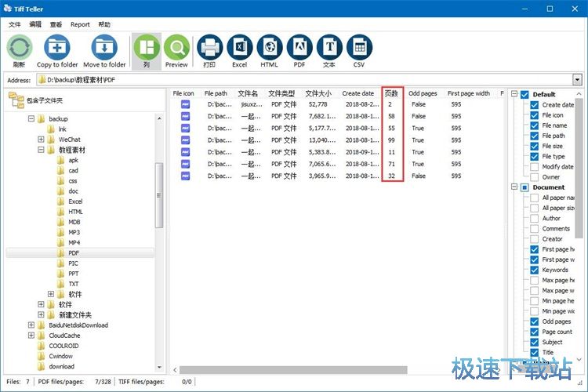This screenshot has width=588, height=392.
Task: Click the Print (打印) icon
Action: (209, 49)
